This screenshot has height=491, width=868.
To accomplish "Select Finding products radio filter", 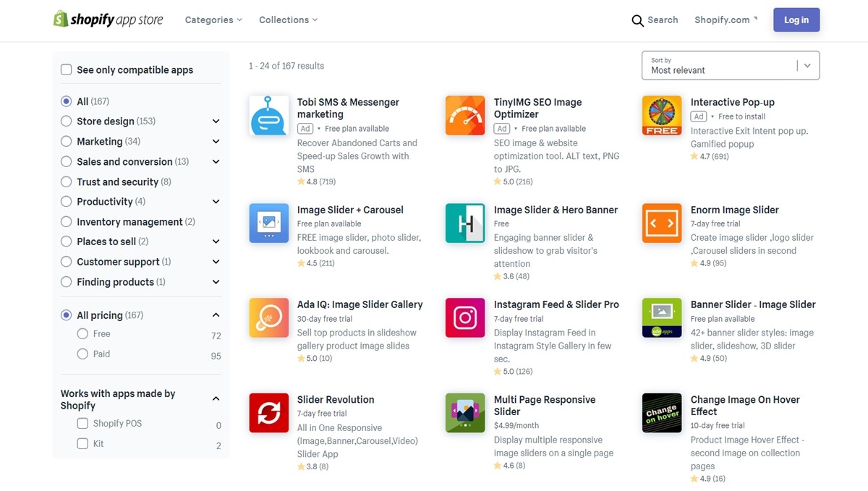I will click(x=67, y=282).
